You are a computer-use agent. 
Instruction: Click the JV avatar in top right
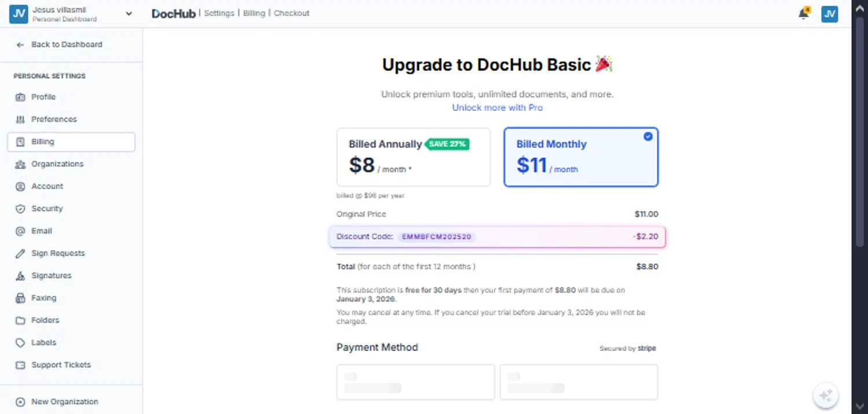point(830,14)
